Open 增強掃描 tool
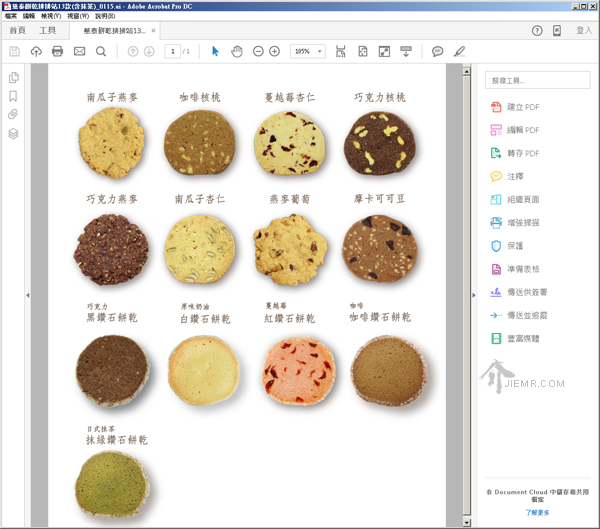Image resolution: width=600 pixels, height=529 pixels. (515, 222)
